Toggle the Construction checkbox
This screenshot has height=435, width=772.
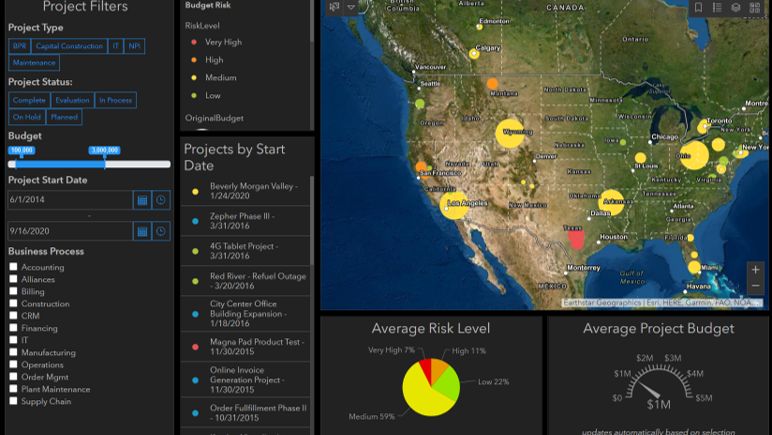(13, 303)
